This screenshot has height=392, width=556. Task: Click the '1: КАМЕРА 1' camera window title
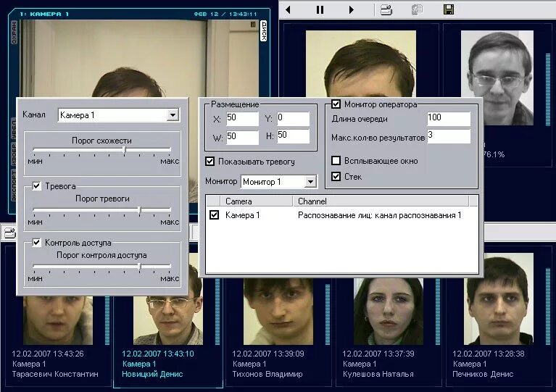coord(44,14)
